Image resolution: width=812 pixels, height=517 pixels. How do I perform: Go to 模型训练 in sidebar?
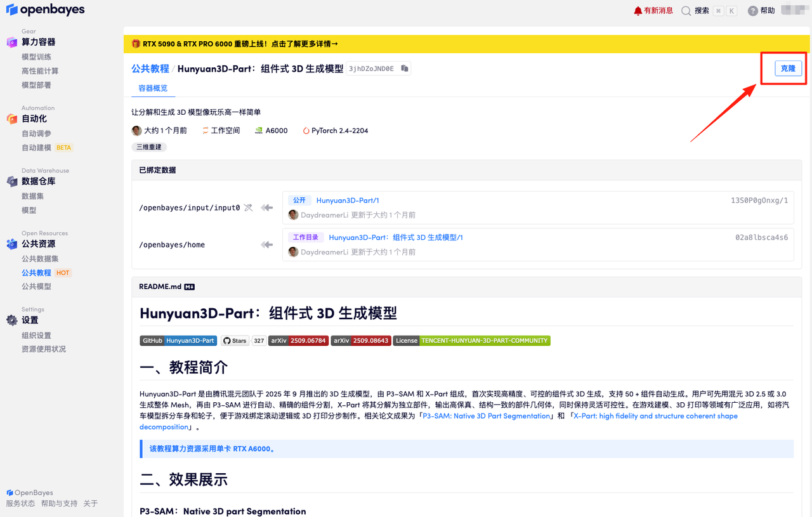click(36, 57)
